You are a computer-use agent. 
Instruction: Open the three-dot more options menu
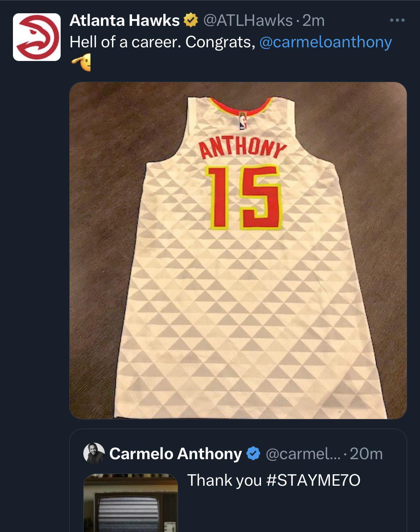397,20
